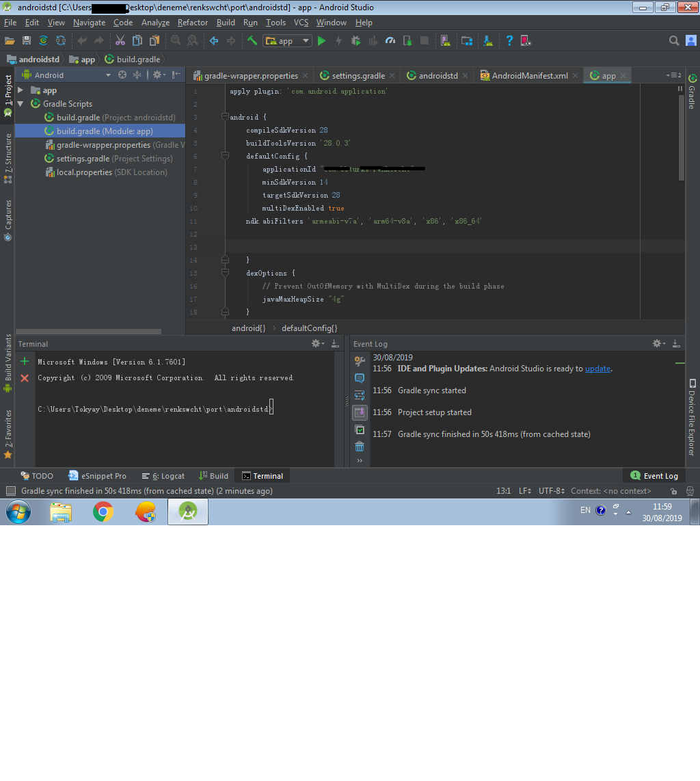Viewport: 700px width, 781px height.
Task: Click the update link in Event Log
Action: tap(597, 369)
